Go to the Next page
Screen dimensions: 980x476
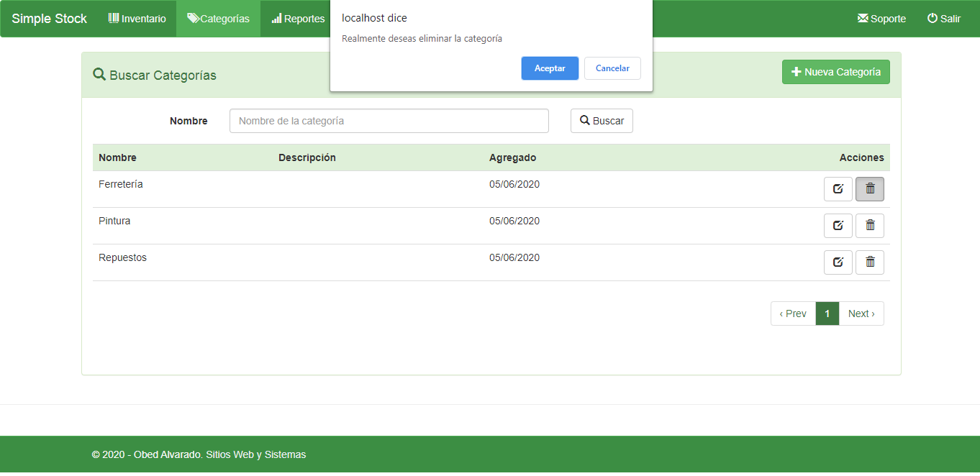(861, 313)
